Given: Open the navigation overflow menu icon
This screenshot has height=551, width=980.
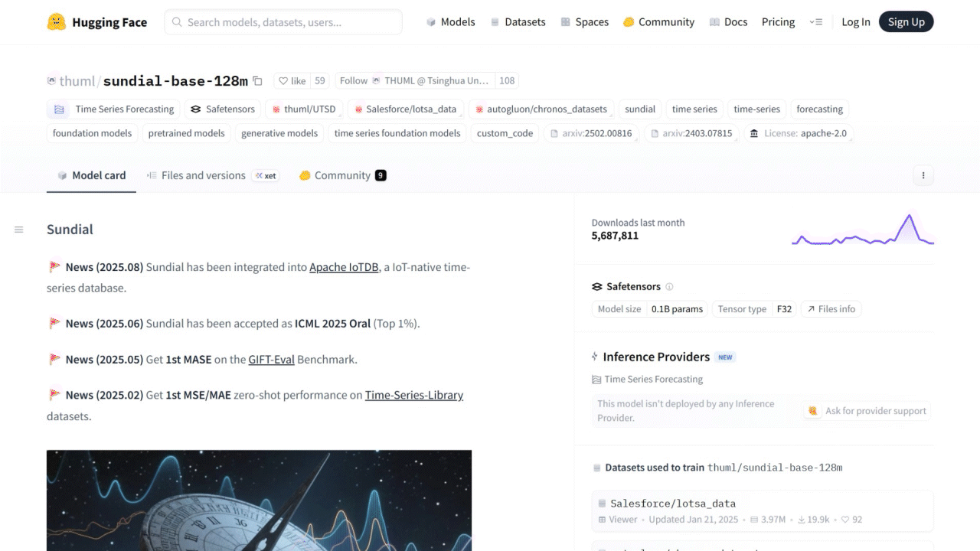Looking at the screenshot, I should pos(815,22).
